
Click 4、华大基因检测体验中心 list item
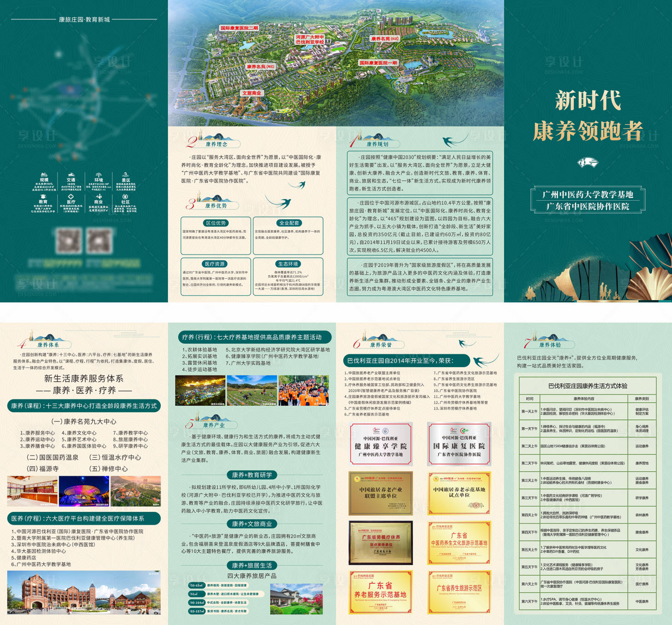click(x=39, y=551)
